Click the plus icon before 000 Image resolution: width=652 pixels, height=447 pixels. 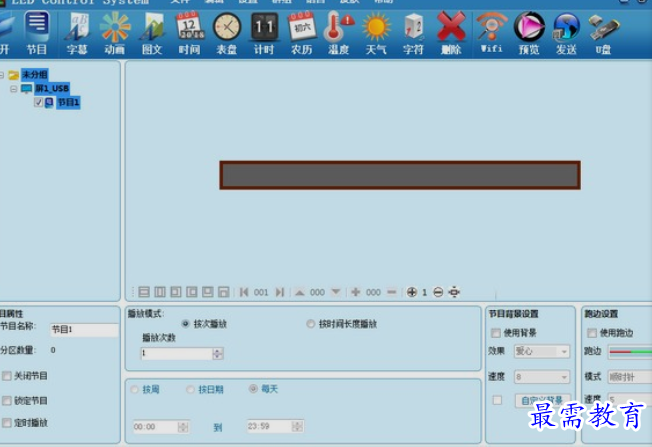click(x=356, y=292)
